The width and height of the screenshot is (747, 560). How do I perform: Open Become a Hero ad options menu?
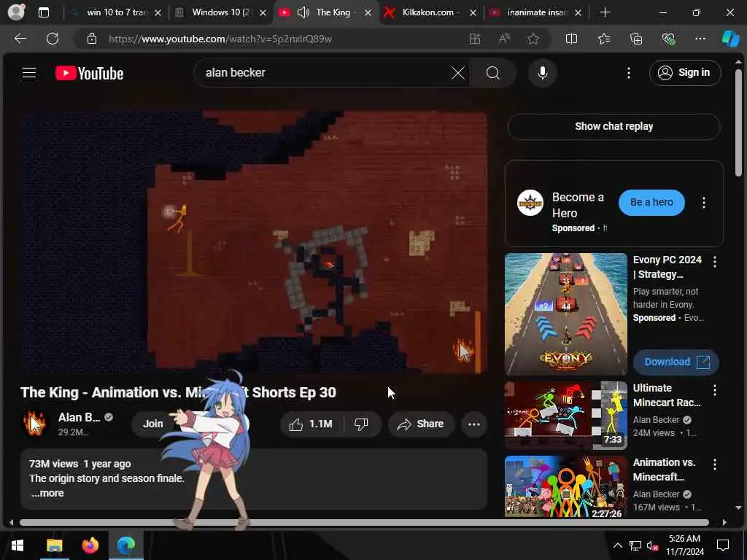(704, 203)
